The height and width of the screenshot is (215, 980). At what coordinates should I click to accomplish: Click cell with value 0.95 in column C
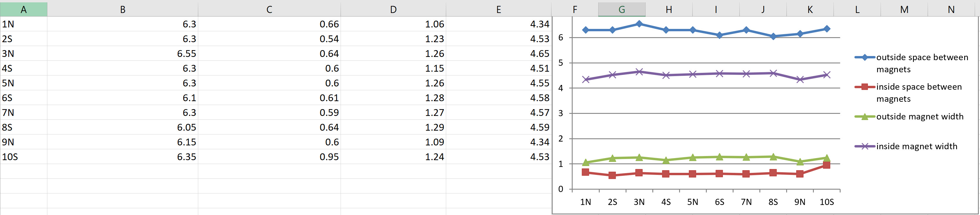click(269, 157)
